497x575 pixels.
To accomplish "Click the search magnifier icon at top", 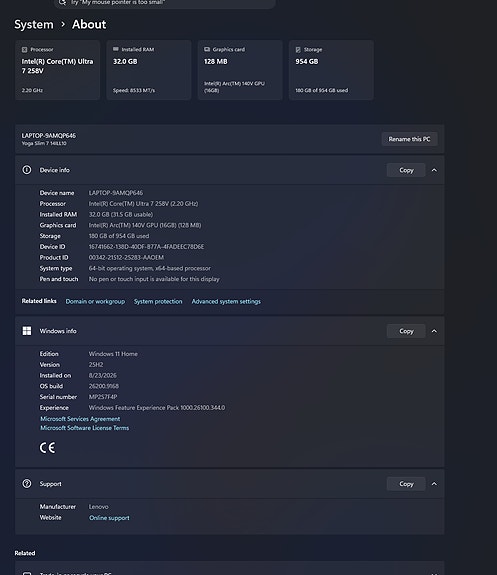I will [x=63, y=2].
